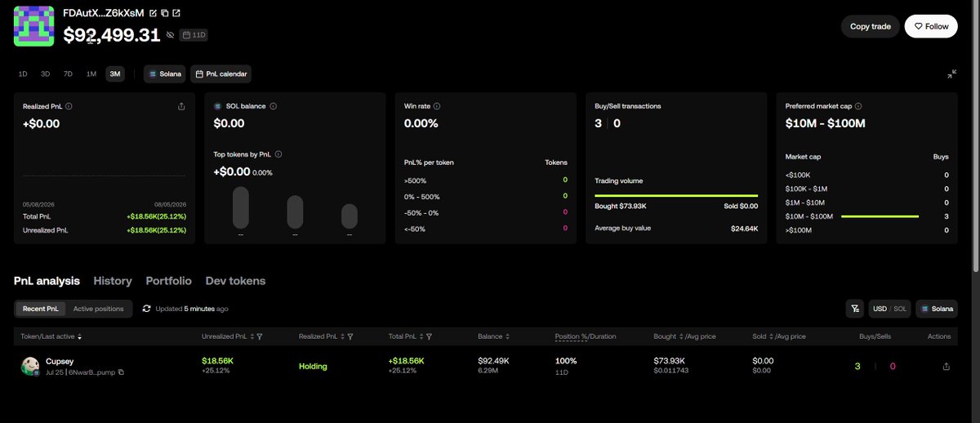
Task: Toggle the USD / SOL currency switch
Action: click(890, 309)
